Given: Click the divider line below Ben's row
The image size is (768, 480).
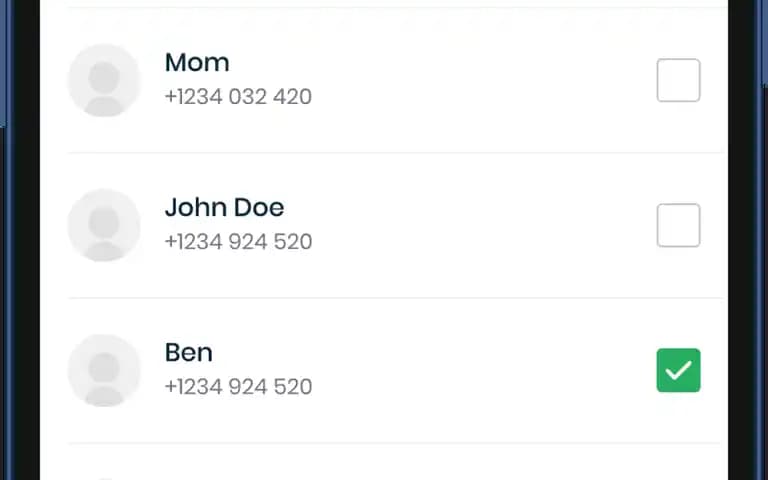Looking at the screenshot, I should [x=395, y=443].
